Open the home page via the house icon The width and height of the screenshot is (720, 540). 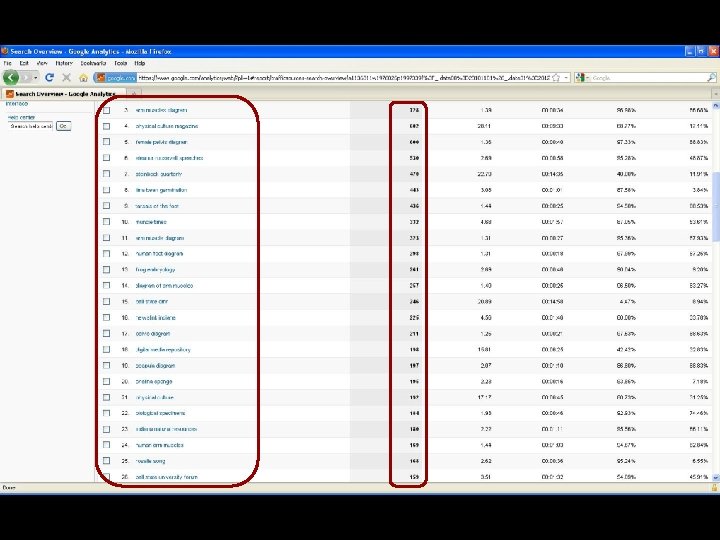click(x=83, y=78)
